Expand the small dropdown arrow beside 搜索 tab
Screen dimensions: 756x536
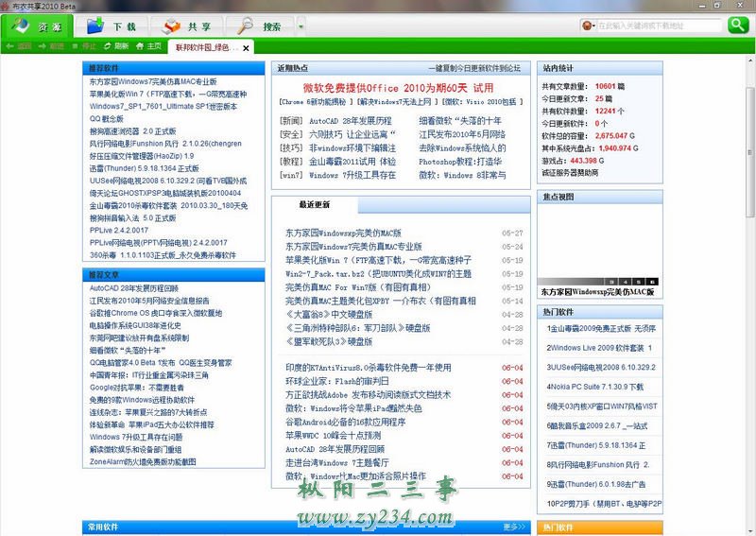[x=301, y=26]
